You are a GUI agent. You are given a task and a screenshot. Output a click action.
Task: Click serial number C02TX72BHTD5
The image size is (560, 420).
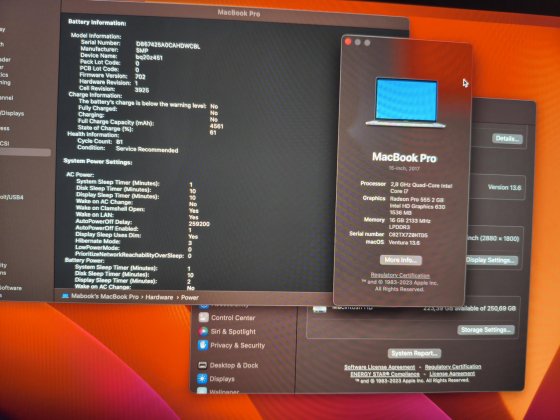click(x=408, y=235)
